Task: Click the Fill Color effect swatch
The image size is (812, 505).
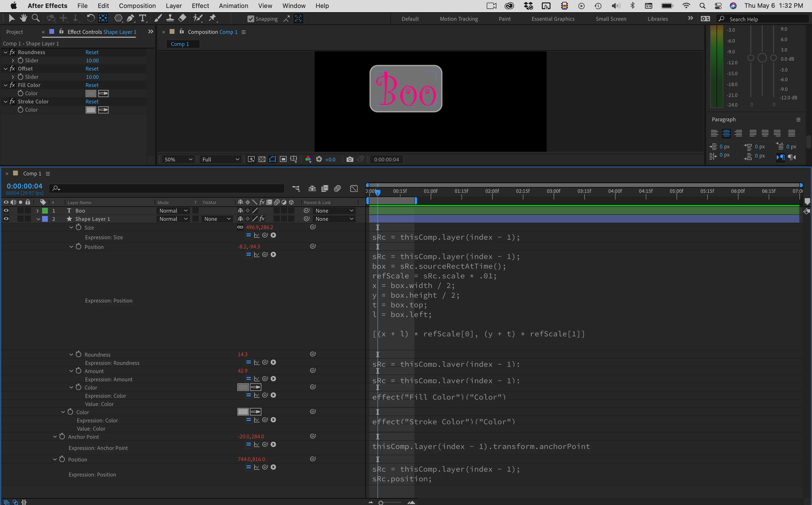Action: pyautogui.click(x=91, y=94)
